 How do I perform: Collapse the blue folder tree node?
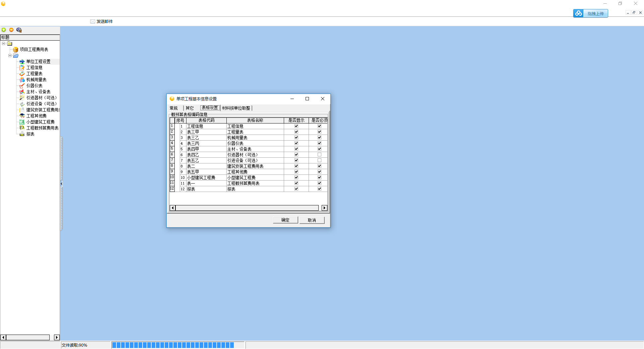10,56
